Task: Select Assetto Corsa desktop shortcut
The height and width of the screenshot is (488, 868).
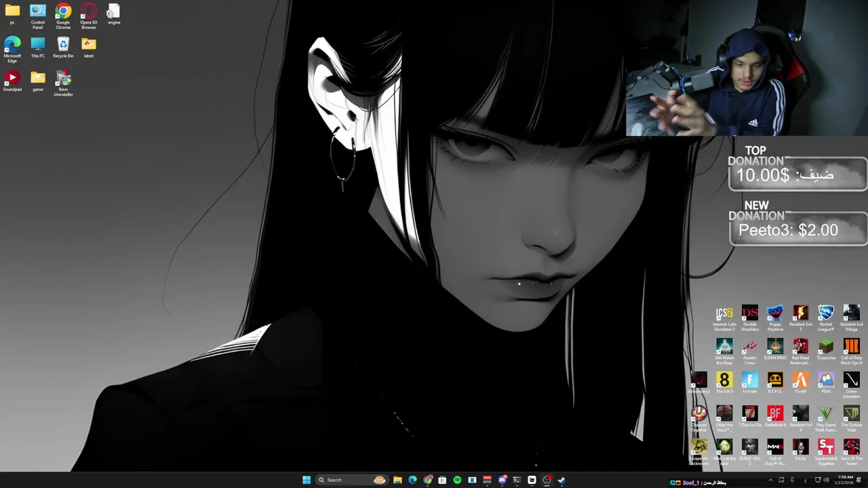Action: click(749, 352)
